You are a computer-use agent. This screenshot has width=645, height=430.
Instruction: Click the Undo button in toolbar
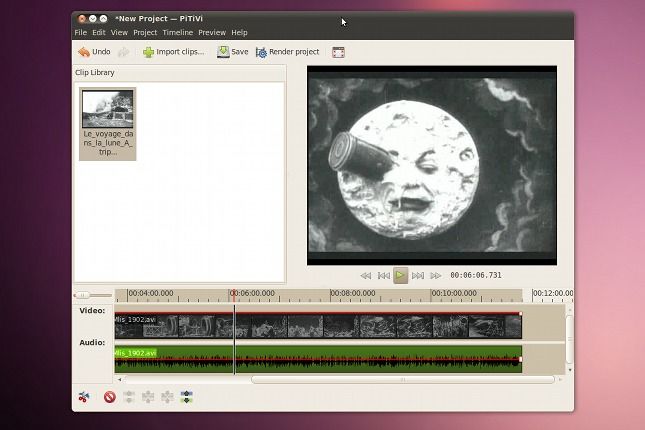(x=94, y=52)
